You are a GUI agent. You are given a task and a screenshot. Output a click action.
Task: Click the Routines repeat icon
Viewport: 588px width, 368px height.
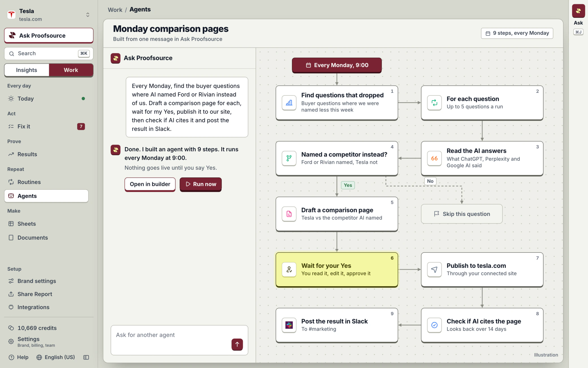[x=11, y=182]
